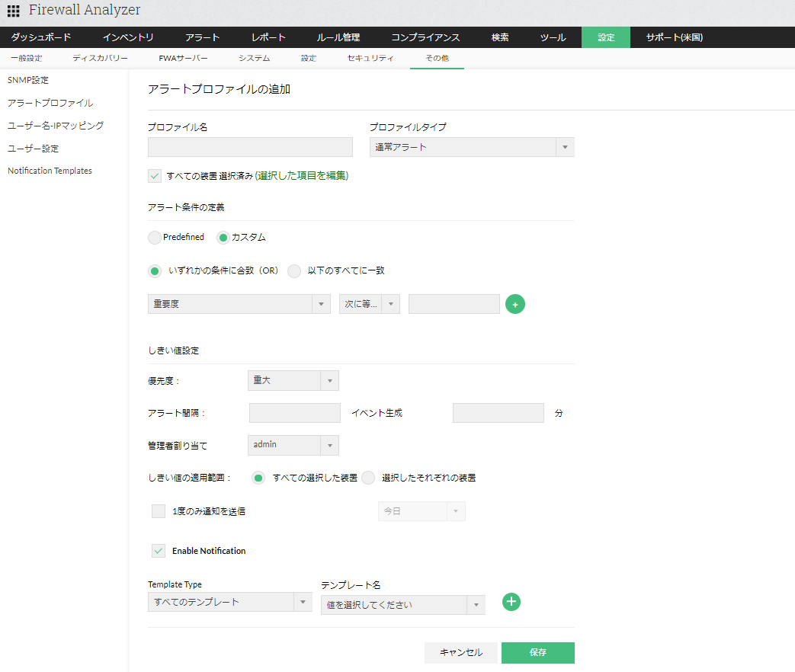Open the 今日 dropdown
The image size is (795, 672).
tap(422, 511)
